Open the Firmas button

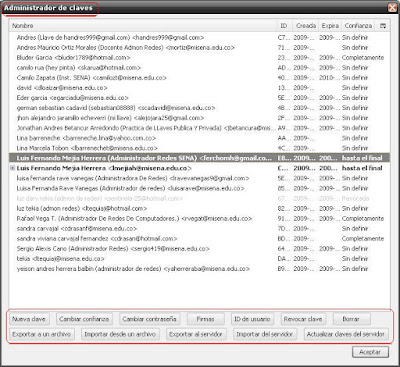[x=205, y=319]
